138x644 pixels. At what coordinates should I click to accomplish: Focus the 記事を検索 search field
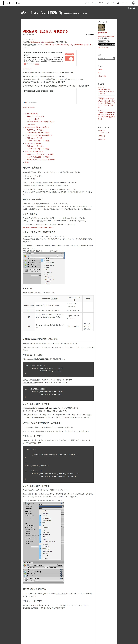tap(105, 58)
